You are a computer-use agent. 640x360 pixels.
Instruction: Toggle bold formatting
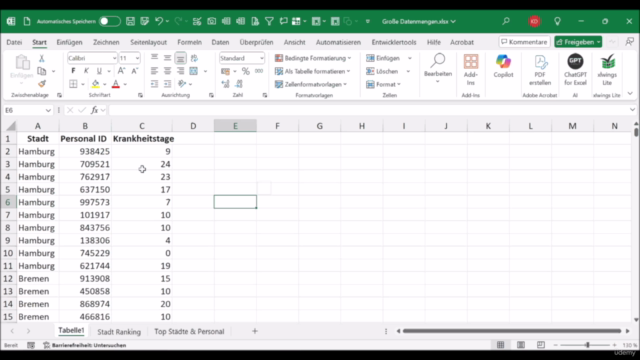pyautogui.click(x=73, y=71)
